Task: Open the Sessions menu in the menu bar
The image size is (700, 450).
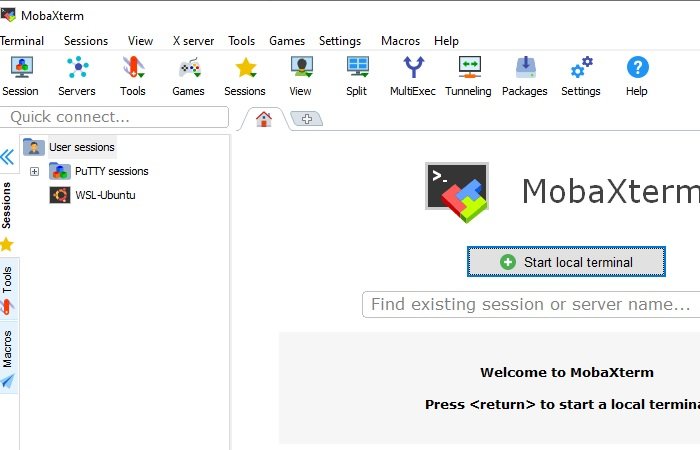Action: tap(86, 41)
